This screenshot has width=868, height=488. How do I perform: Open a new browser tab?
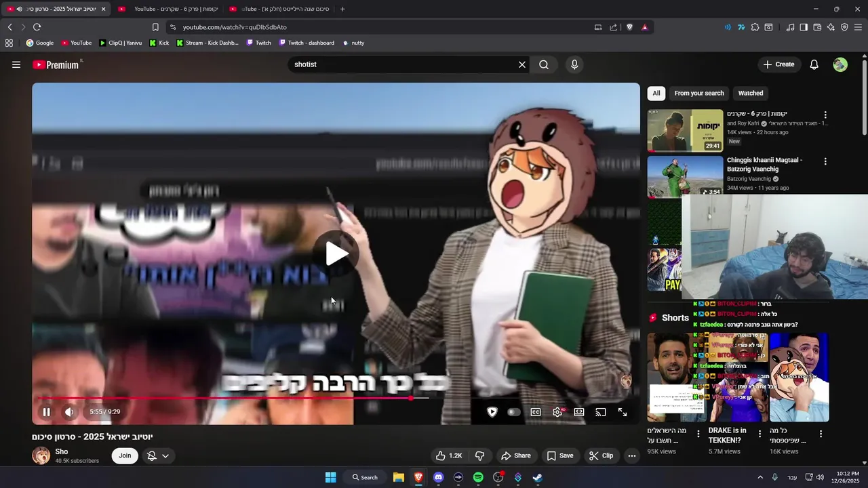[342, 9]
